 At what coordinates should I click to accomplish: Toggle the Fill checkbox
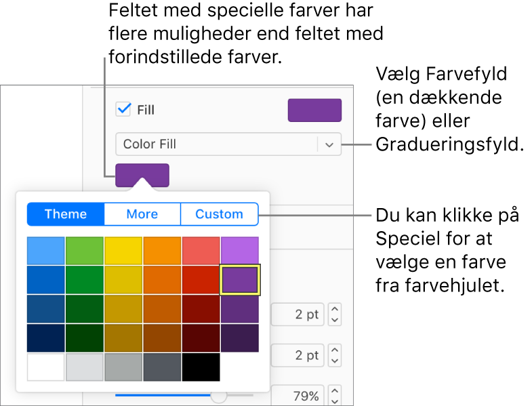click(123, 110)
